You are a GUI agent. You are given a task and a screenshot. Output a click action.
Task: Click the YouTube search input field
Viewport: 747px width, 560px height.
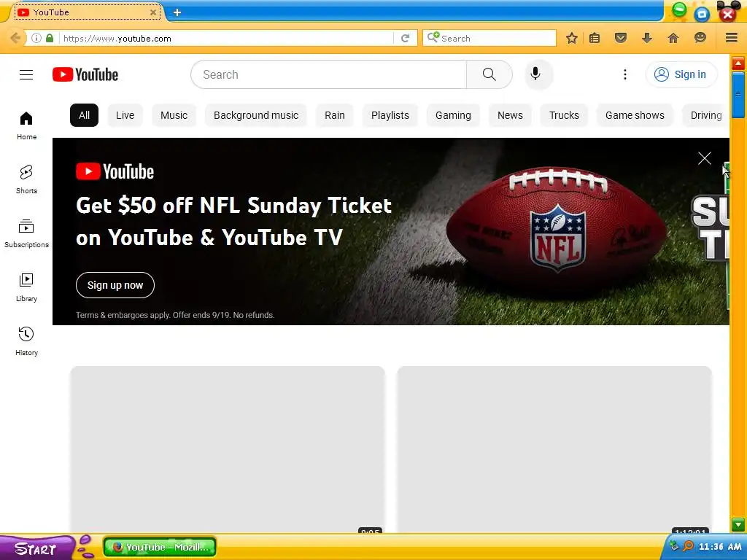tap(329, 74)
